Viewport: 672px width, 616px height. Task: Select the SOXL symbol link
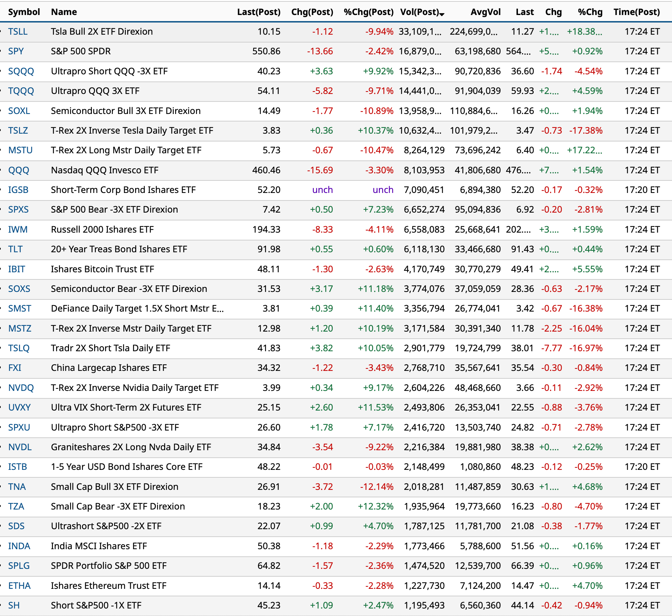pos(19,111)
